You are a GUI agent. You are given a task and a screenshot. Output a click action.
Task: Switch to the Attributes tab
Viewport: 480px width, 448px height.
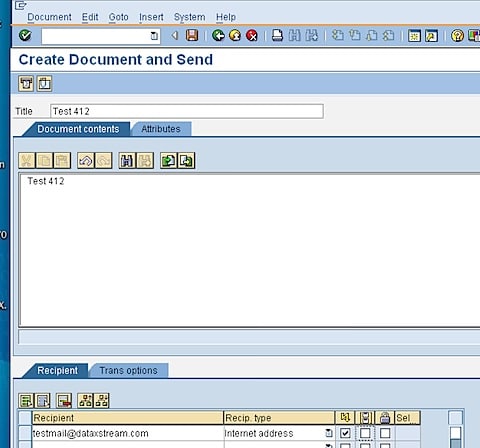coord(161,129)
